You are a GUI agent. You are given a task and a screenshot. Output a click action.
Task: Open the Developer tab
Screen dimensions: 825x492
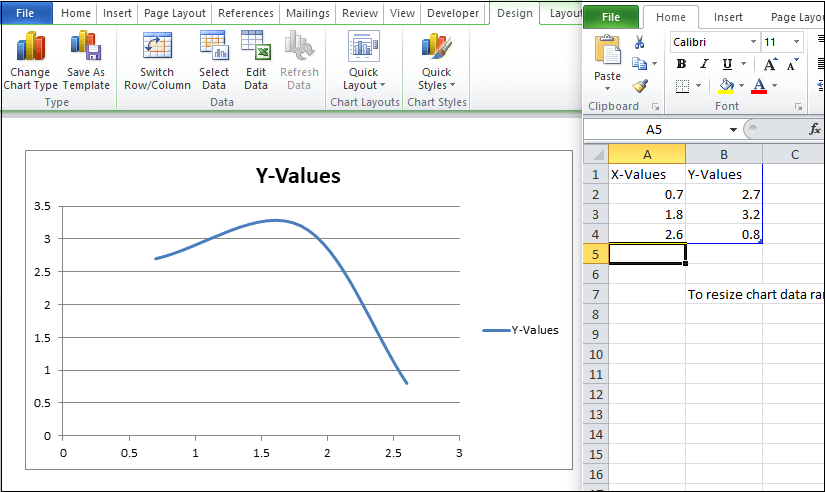coord(453,13)
